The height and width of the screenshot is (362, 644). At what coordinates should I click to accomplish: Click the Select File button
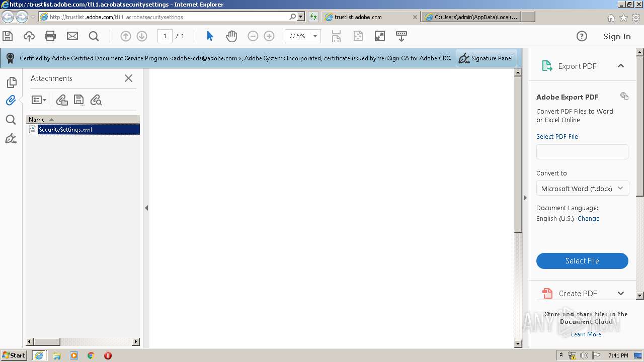pyautogui.click(x=582, y=260)
